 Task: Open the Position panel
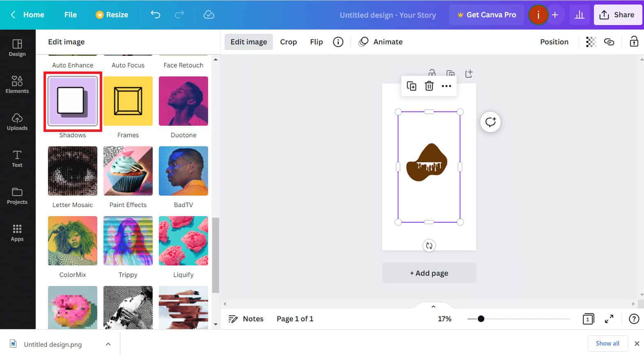click(x=554, y=42)
